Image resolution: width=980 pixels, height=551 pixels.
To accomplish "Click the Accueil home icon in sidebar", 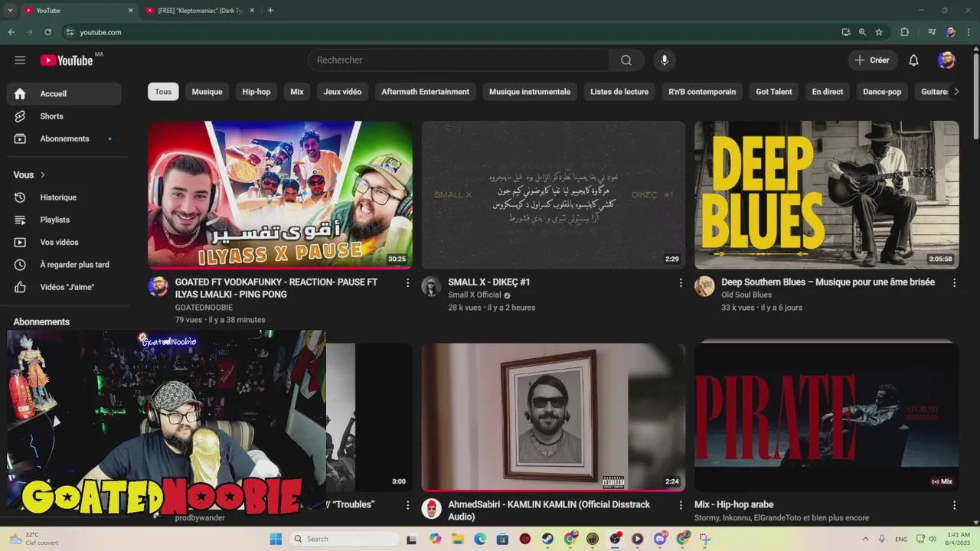I will (20, 93).
